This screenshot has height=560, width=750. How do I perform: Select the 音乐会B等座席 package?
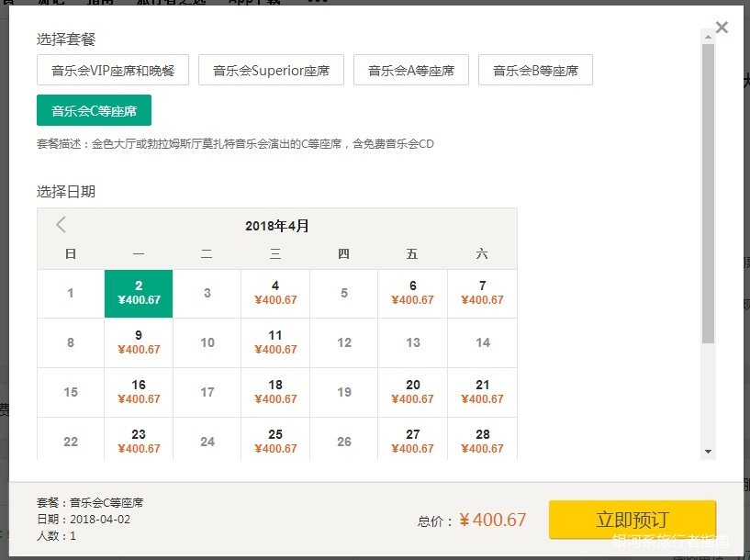click(537, 69)
